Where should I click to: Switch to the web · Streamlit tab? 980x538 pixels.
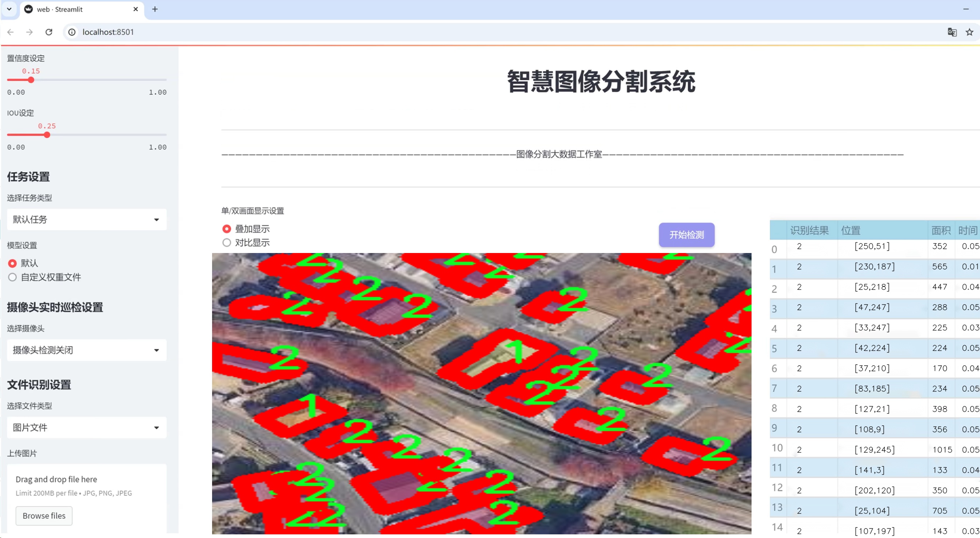coord(68,9)
